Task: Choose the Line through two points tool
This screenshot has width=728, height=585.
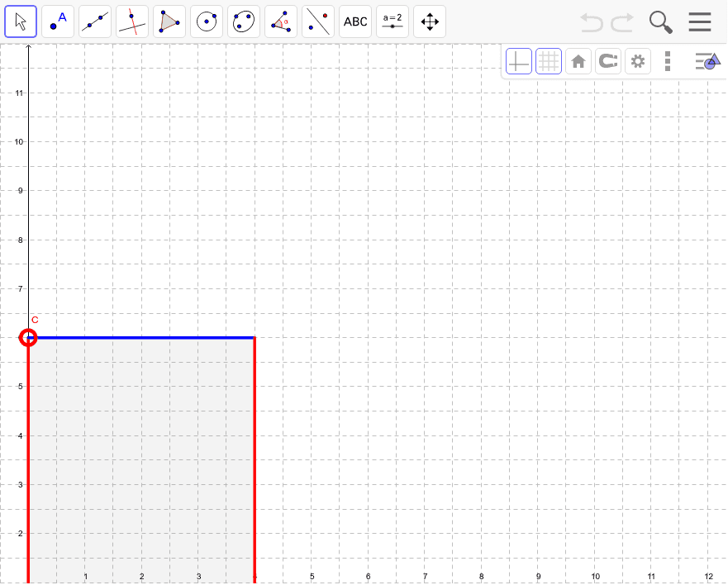Action: point(95,21)
